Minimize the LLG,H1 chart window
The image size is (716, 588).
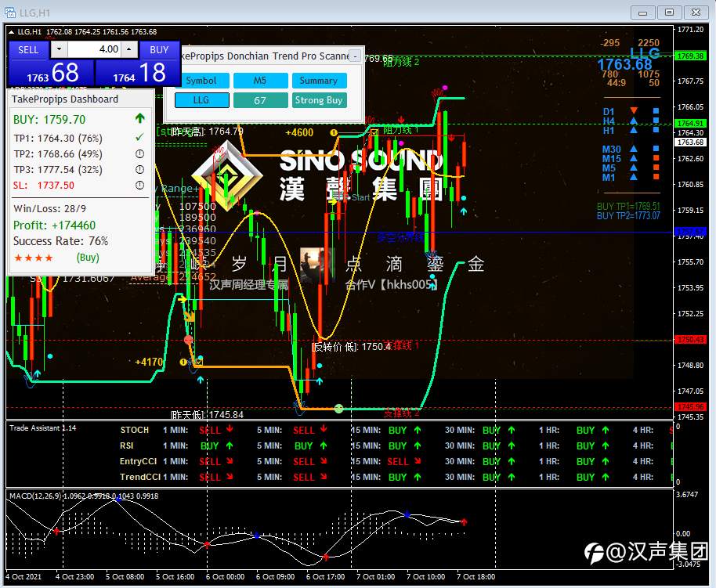point(643,13)
